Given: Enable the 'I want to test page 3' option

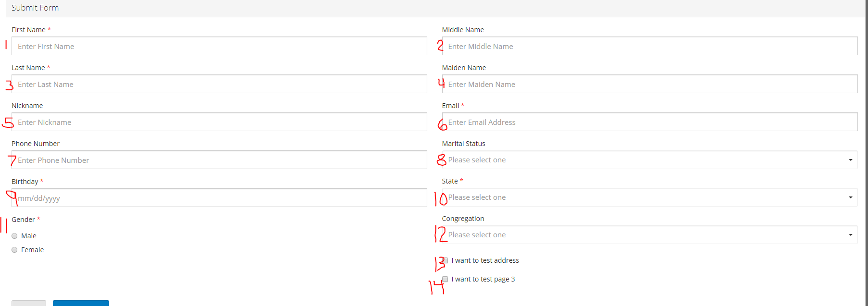Looking at the screenshot, I should point(445,279).
